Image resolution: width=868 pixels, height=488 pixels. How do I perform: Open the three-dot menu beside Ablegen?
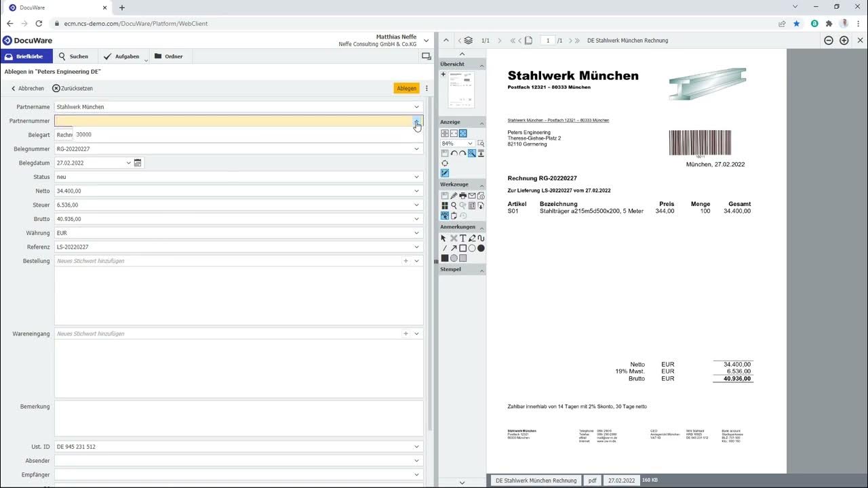click(x=427, y=88)
